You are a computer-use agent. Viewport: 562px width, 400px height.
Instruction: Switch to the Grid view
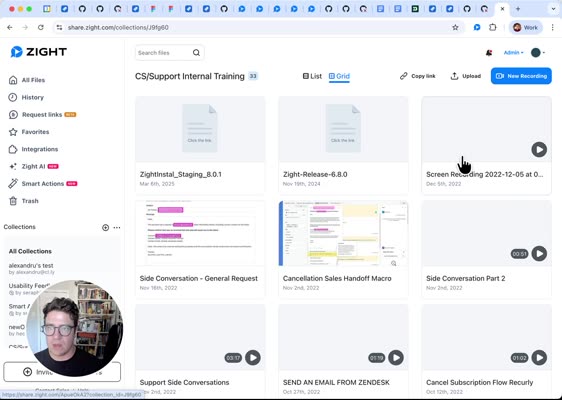pyautogui.click(x=339, y=76)
